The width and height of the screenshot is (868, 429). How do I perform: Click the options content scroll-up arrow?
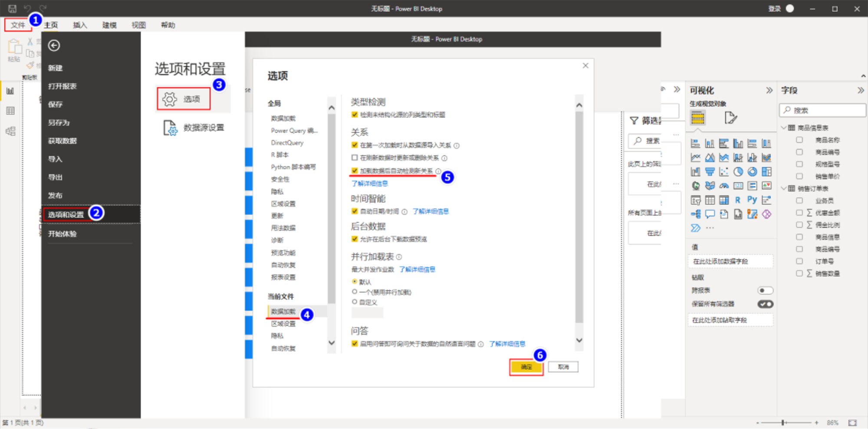579,105
